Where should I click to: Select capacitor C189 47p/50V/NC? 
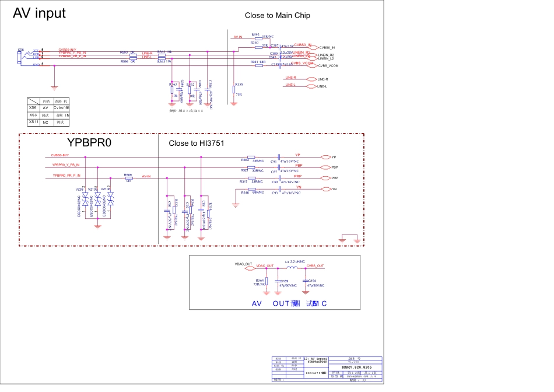coord(278,281)
